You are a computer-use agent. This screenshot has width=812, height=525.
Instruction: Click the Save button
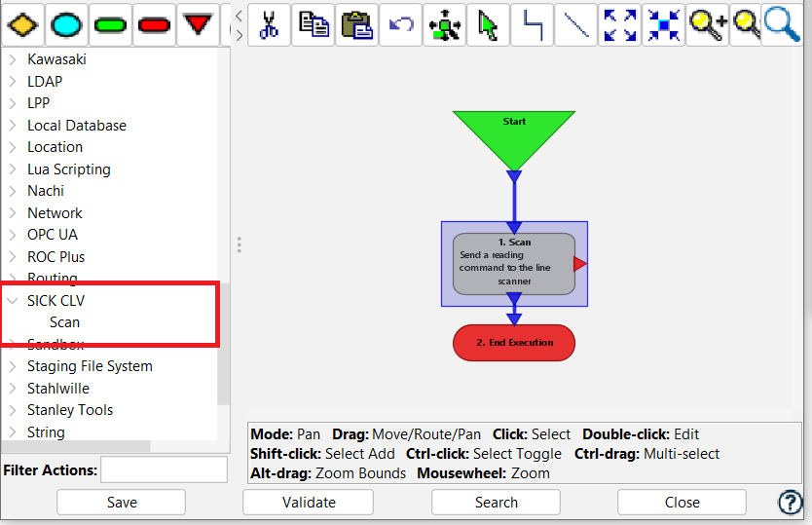121,503
